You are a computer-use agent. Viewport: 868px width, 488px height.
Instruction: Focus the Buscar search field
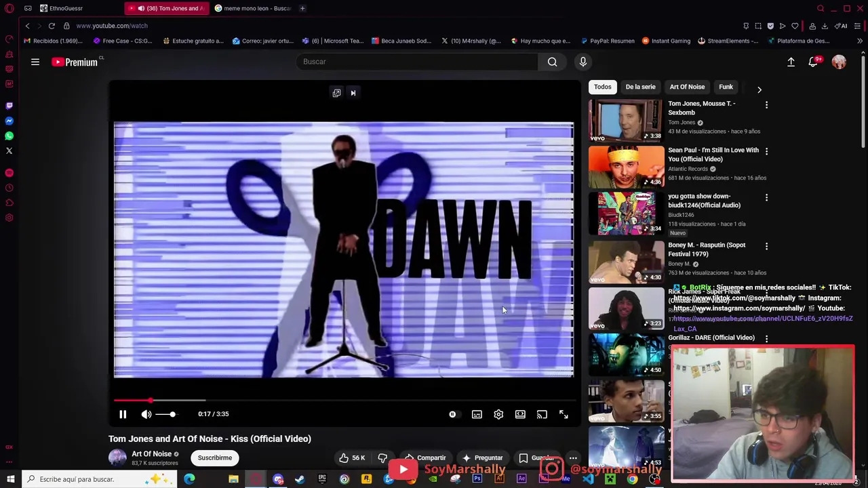click(417, 62)
